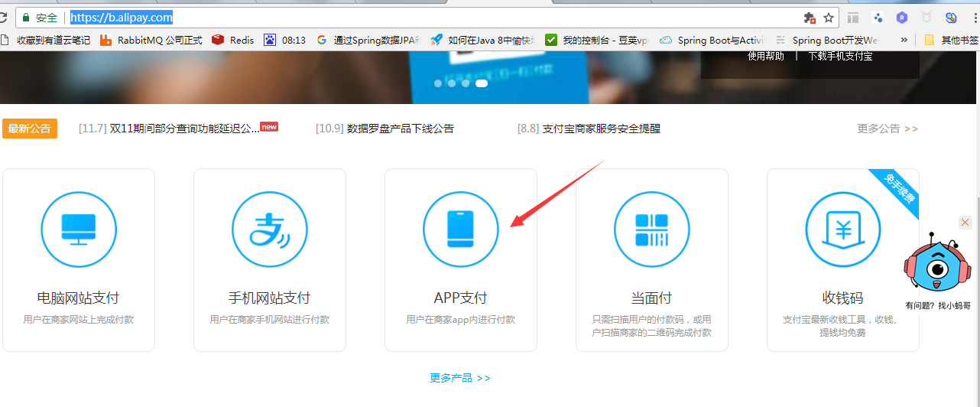Click the 电脑网站支付 title text
Screen dimensions: 980x407
point(78,298)
